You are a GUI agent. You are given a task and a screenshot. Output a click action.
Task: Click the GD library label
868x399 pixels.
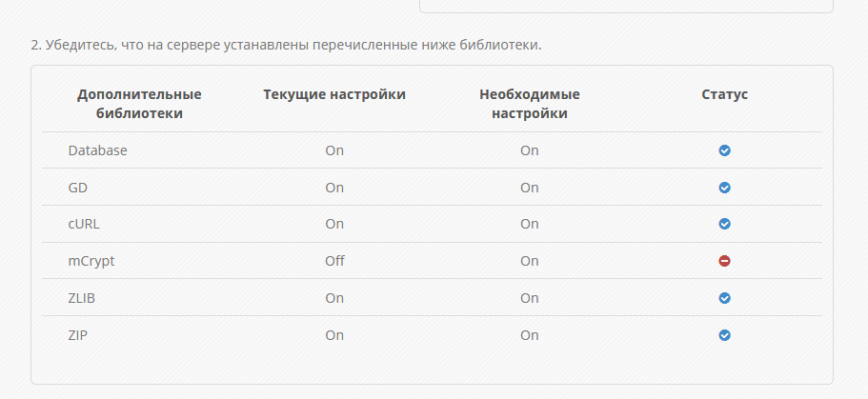coord(77,188)
